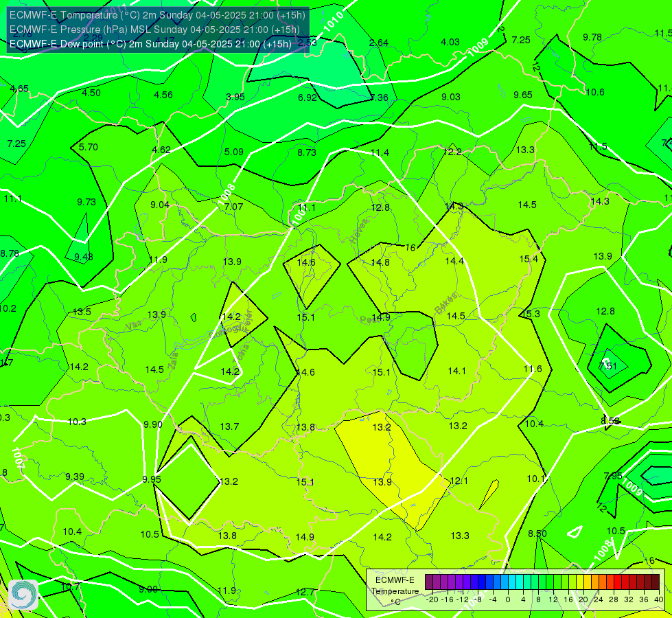Viewport: 672px width, 618px height.
Task: Click the Békés county label
Action: (446, 304)
